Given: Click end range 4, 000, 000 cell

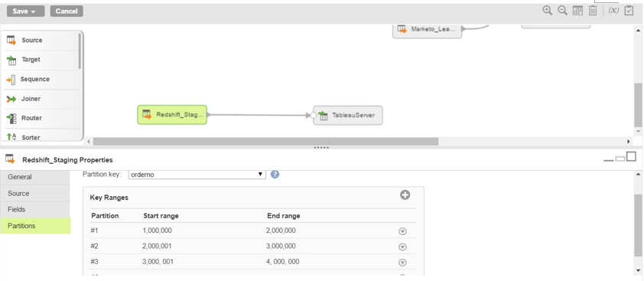Looking at the screenshot, I should click(x=282, y=262).
